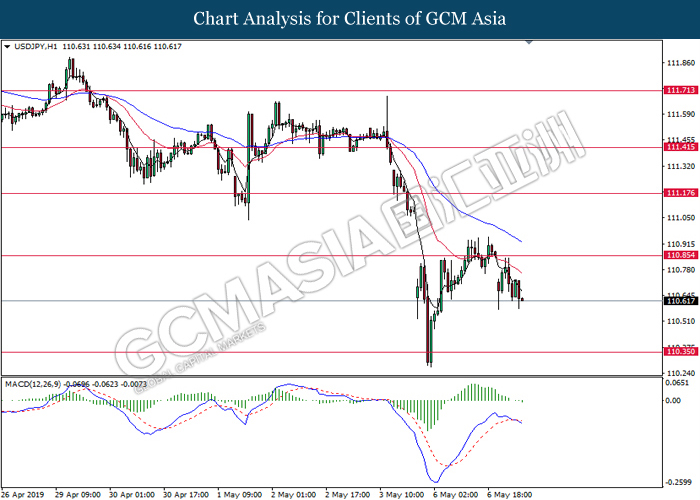The width and height of the screenshot is (700, 500).
Task: Click the 29 Apr 09:00 time label
Action: (78, 495)
